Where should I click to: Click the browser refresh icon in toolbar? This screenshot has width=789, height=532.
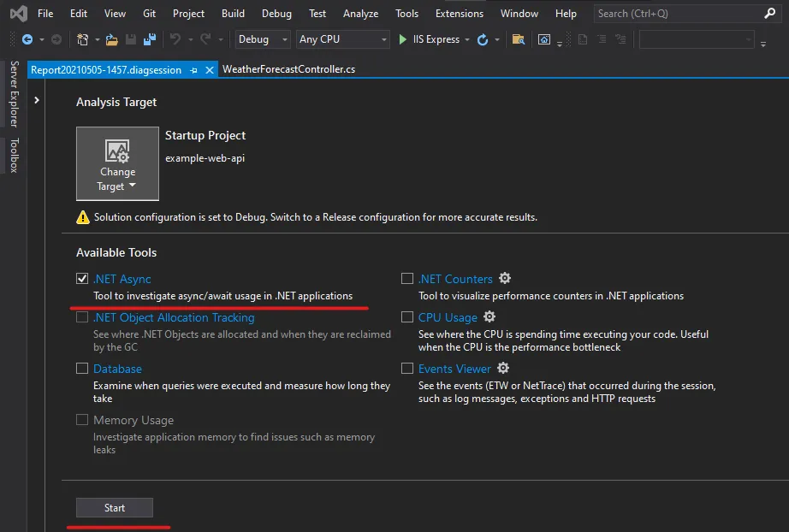[482, 39]
